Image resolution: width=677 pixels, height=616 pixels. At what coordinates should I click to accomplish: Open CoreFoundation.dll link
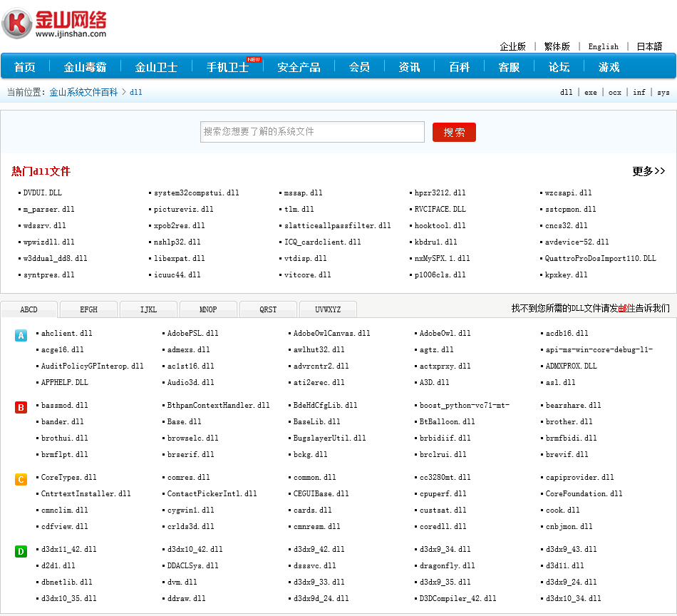click(x=584, y=494)
